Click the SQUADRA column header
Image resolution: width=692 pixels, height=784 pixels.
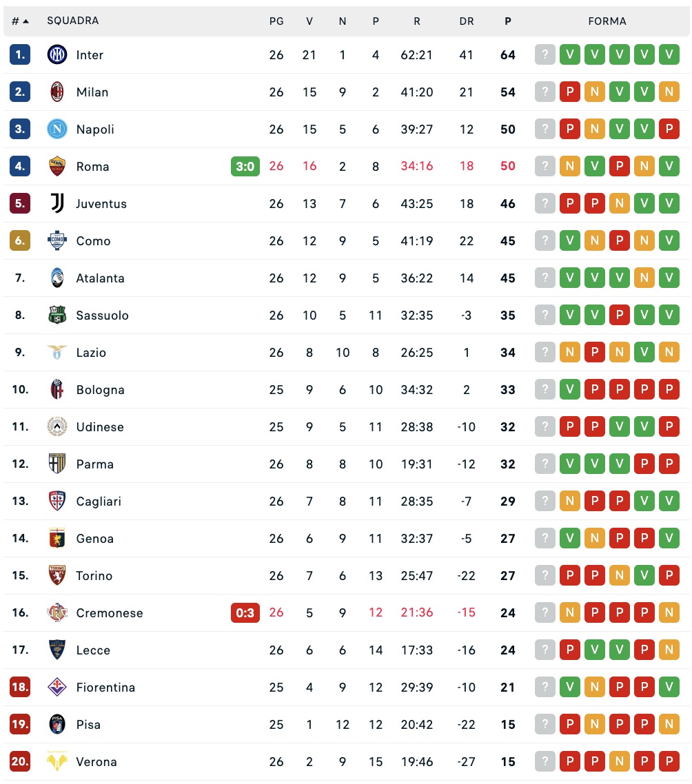[x=73, y=21]
